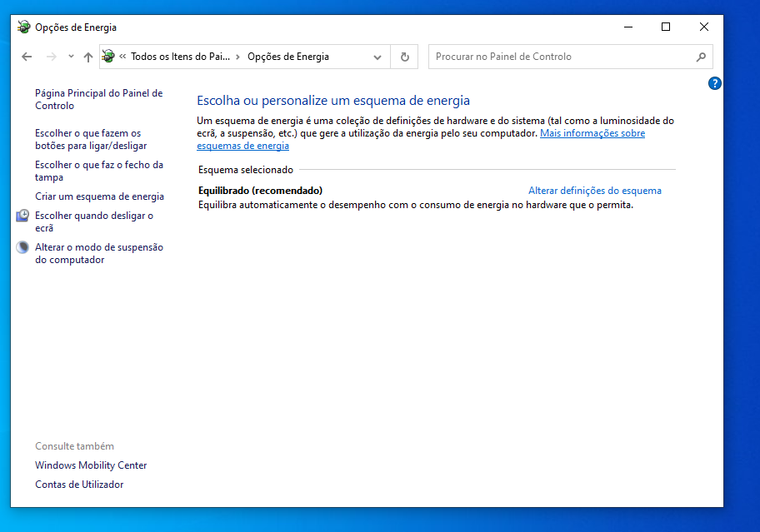760x532 pixels.
Task: Open the address bar history dropdown
Action: [377, 57]
